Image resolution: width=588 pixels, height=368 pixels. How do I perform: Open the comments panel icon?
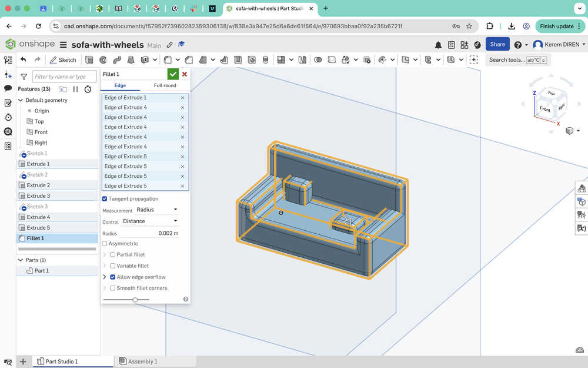(x=8, y=88)
